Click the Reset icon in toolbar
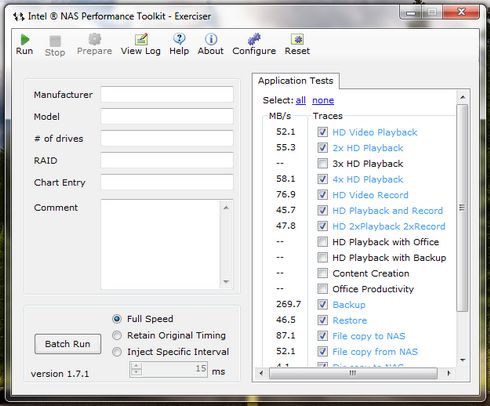Viewport: 490px width, 406px height. (297, 39)
